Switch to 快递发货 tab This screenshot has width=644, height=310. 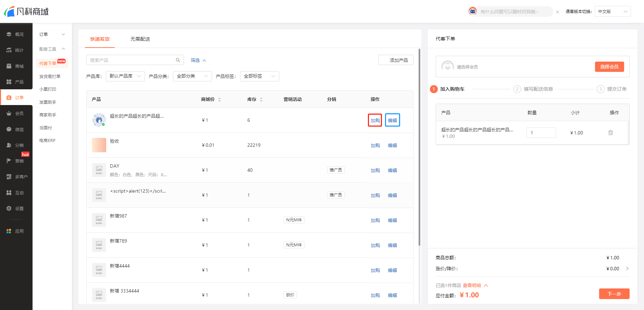click(x=100, y=39)
